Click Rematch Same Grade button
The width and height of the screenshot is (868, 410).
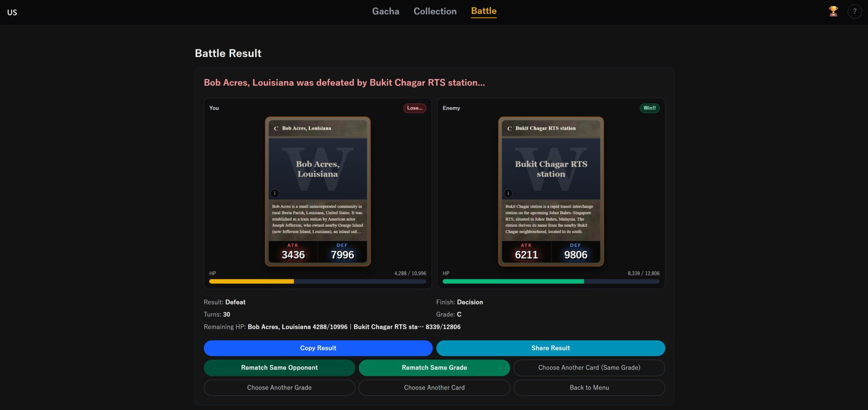tap(434, 367)
